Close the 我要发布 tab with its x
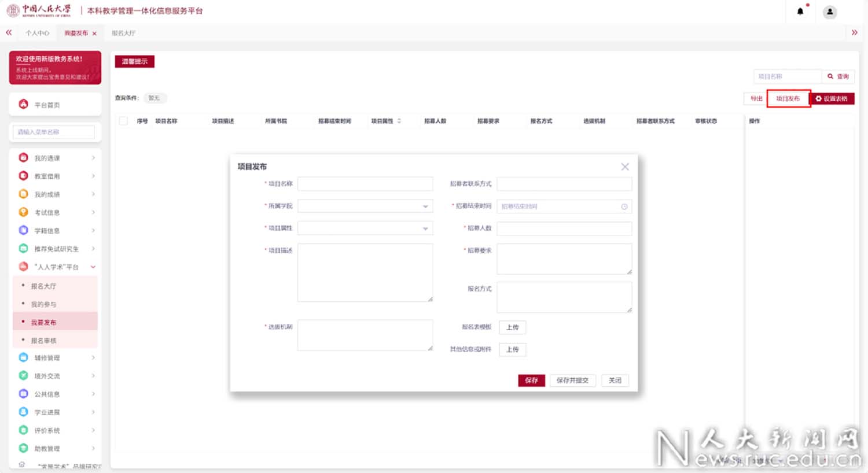 [94, 34]
